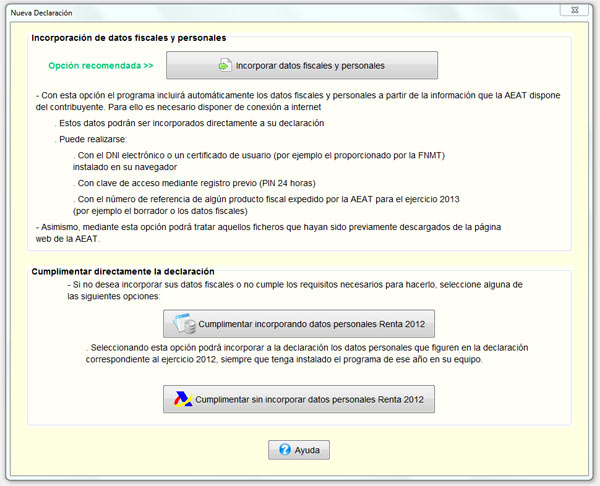Click the AEAT logo icon
This screenshot has width=600, height=486.
point(183,399)
